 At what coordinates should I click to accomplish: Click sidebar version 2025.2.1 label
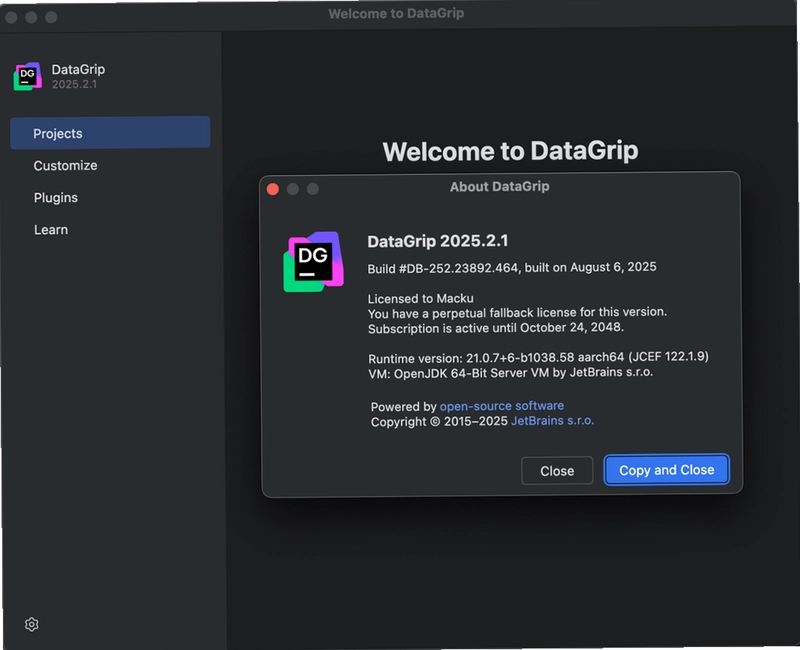74,84
